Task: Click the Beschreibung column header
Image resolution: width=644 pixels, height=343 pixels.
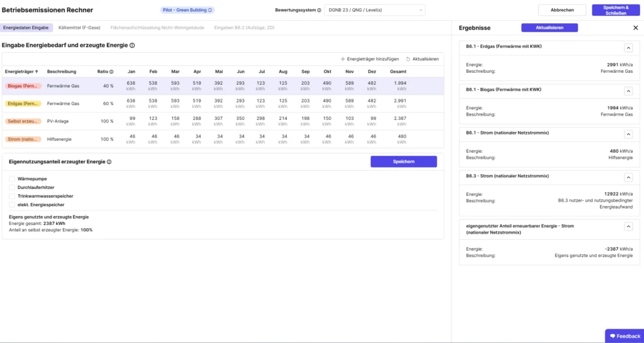Action: pyautogui.click(x=62, y=72)
